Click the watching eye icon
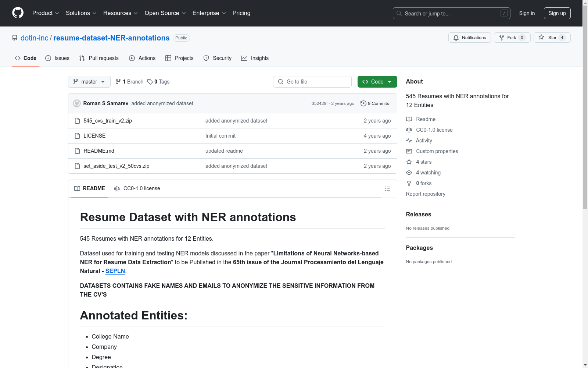Image resolution: width=588 pixels, height=368 pixels. click(x=409, y=173)
